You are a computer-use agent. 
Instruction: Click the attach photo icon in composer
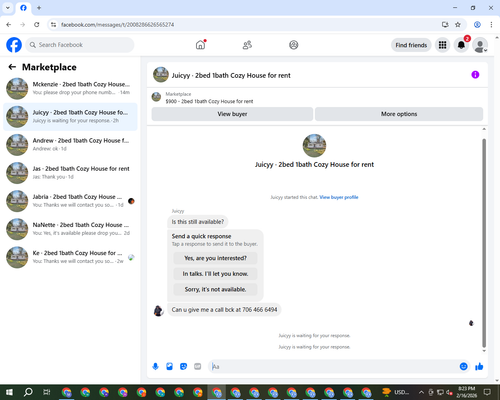(x=169, y=367)
